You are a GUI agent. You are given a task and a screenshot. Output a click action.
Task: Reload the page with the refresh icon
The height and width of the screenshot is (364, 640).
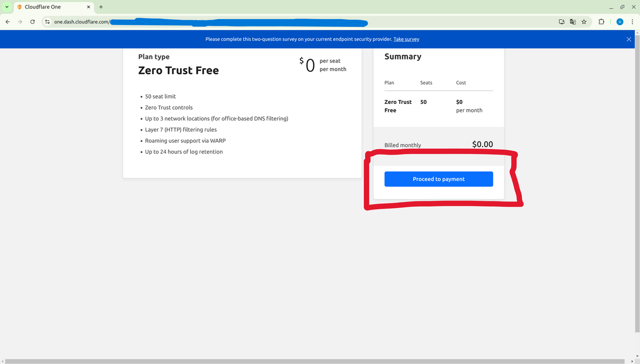[x=33, y=22]
